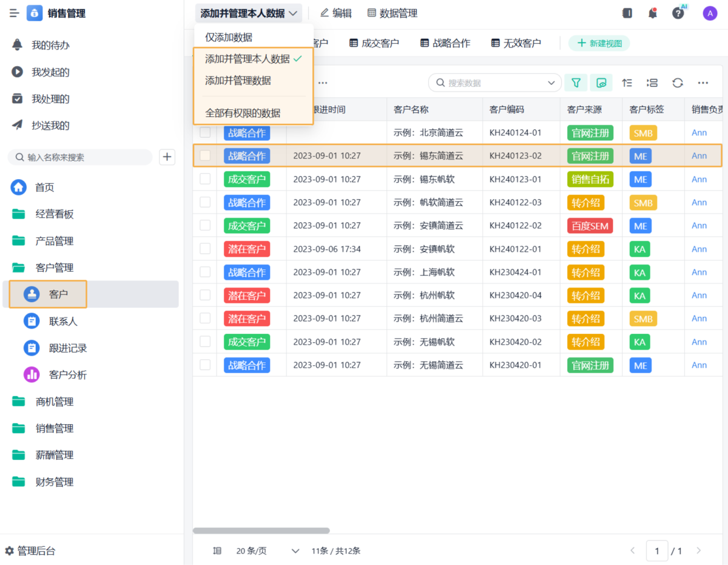Open the 20 条/页 page size dropdown
This screenshot has height=565, width=728.
pyautogui.click(x=268, y=551)
